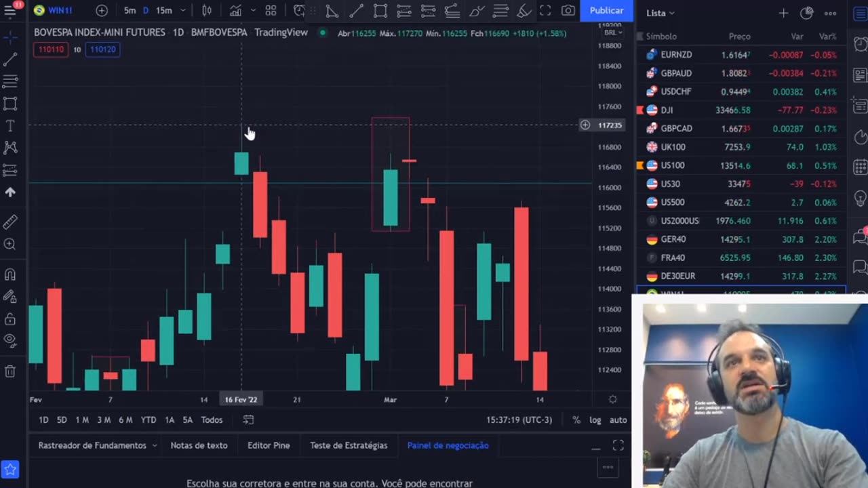The height and width of the screenshot is (488, 868).
Task: Toggle magnet mode for drawings
Action: (x=10, y=274)
